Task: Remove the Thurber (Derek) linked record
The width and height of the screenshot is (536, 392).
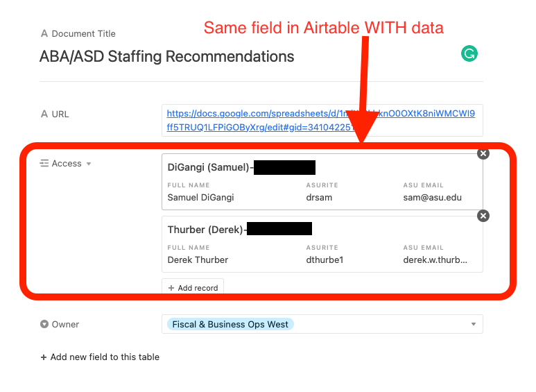Action: pyautogui.click(x=483, y=216)
